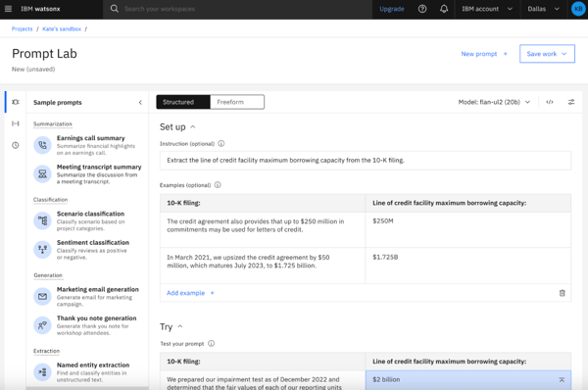Viewport: 588px width, 390px height.
Task: Click New prompt
Action: (479, 54)
